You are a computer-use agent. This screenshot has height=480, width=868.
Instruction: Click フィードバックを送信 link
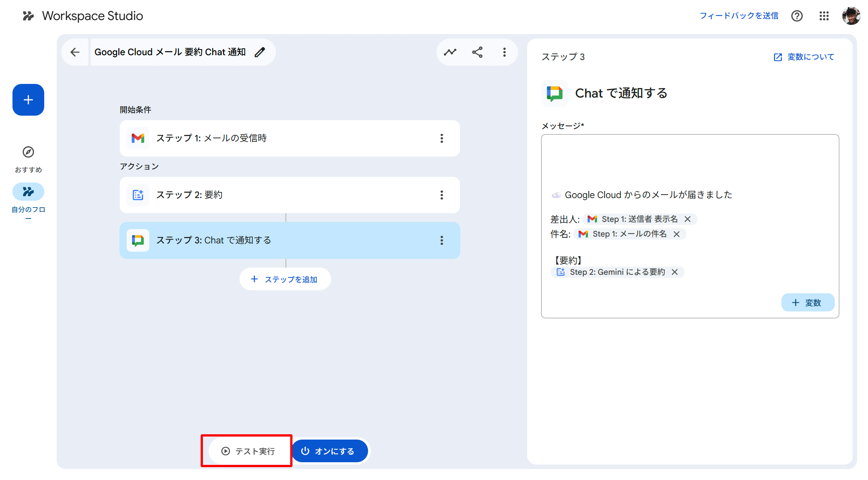(x=739, y=16)
